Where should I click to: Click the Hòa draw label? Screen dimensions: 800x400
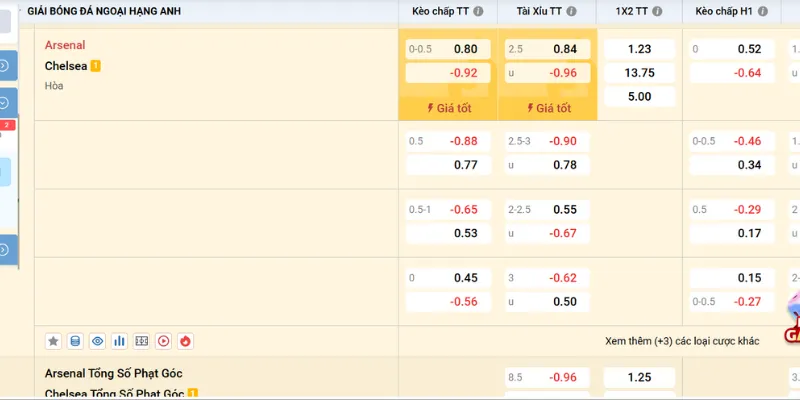pyautogui.click(x=54, y=86)
